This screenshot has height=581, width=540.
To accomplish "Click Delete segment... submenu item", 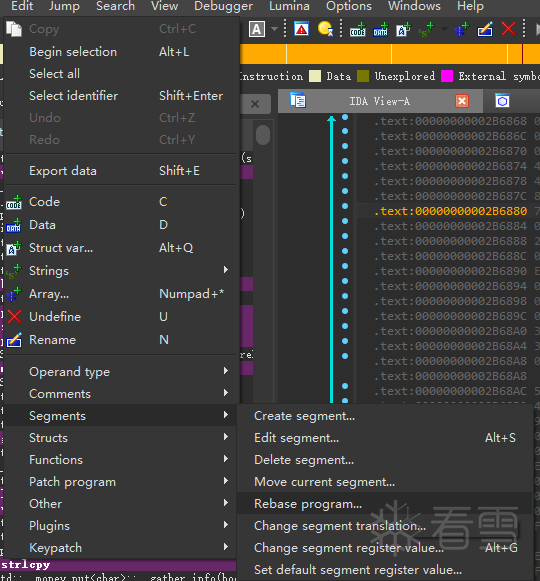I will click(x=385, y=460).
